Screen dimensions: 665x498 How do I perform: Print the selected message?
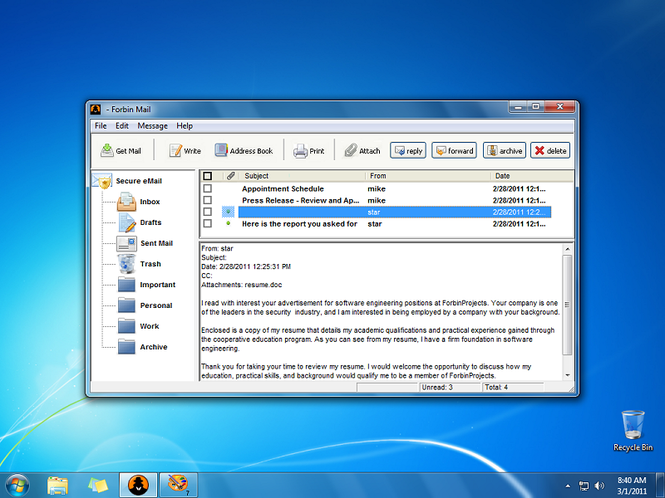pos(308,151)
